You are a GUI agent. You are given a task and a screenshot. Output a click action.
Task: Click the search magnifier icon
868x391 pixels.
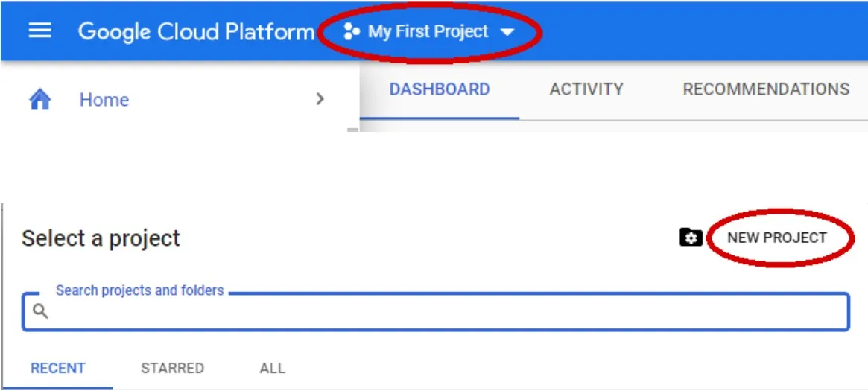click(x=39, y=311)
